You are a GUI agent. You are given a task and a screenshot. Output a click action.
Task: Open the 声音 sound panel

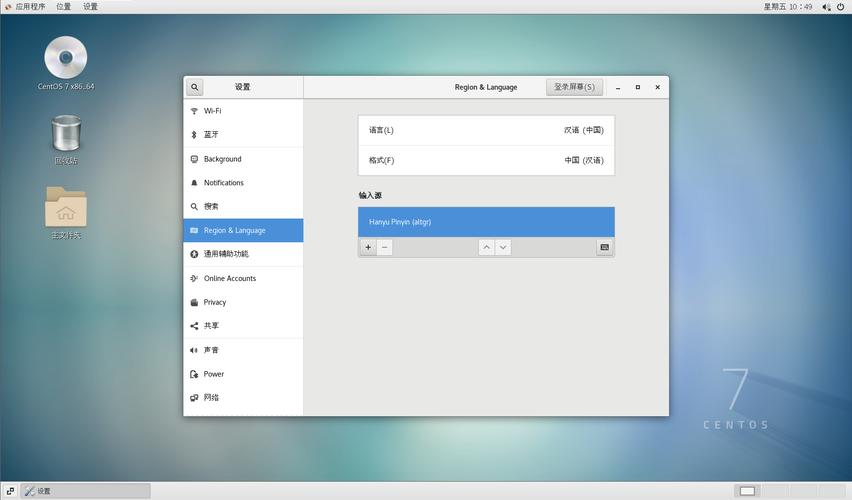(243, 350)
